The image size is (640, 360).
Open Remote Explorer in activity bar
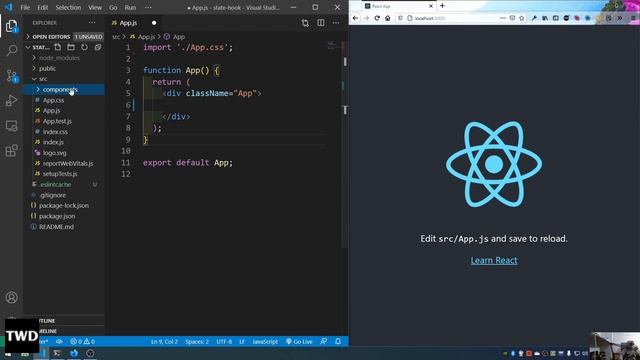point(11,126)
